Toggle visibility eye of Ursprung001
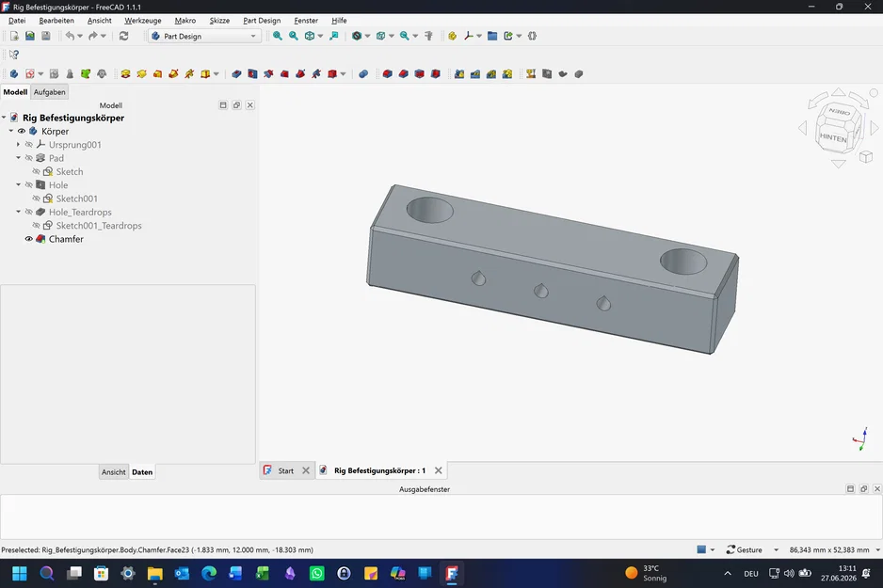 [x=29, y=145]
